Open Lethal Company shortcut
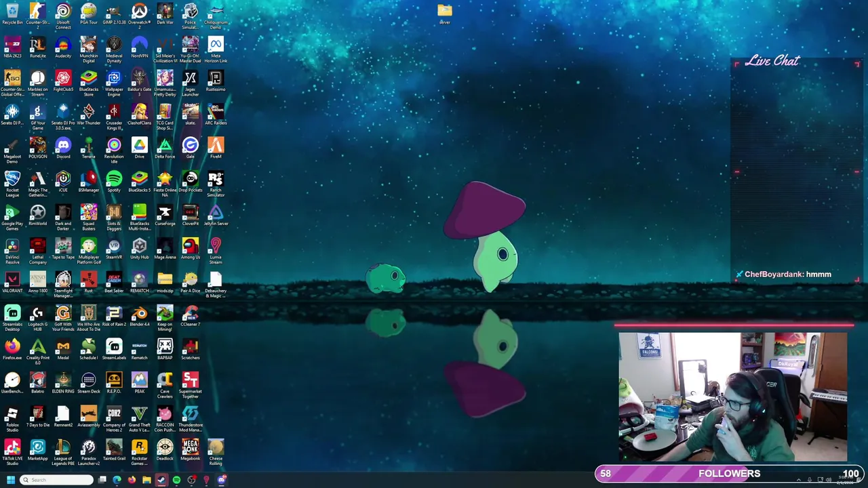868x488 pixels. [x=37, y=251]
